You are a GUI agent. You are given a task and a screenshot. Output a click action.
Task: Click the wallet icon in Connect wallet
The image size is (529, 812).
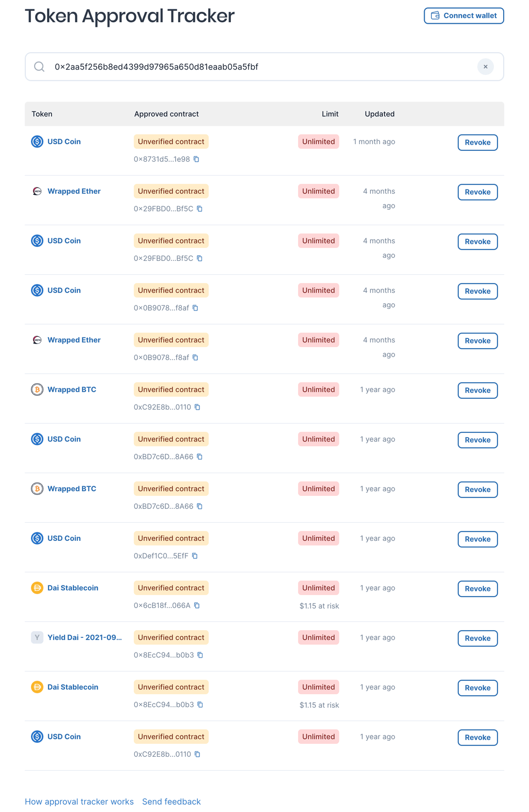[x=434, y=15]
